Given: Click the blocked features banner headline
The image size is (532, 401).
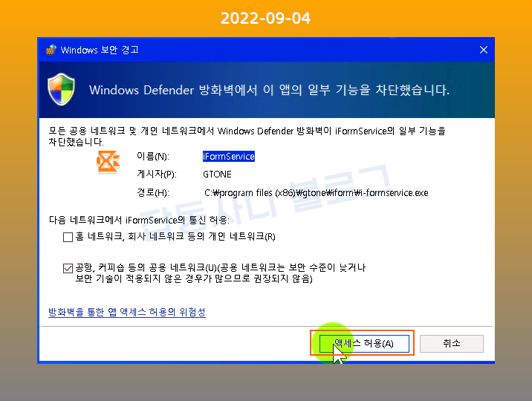Looking at the screenshot, I should pos(270,90).
